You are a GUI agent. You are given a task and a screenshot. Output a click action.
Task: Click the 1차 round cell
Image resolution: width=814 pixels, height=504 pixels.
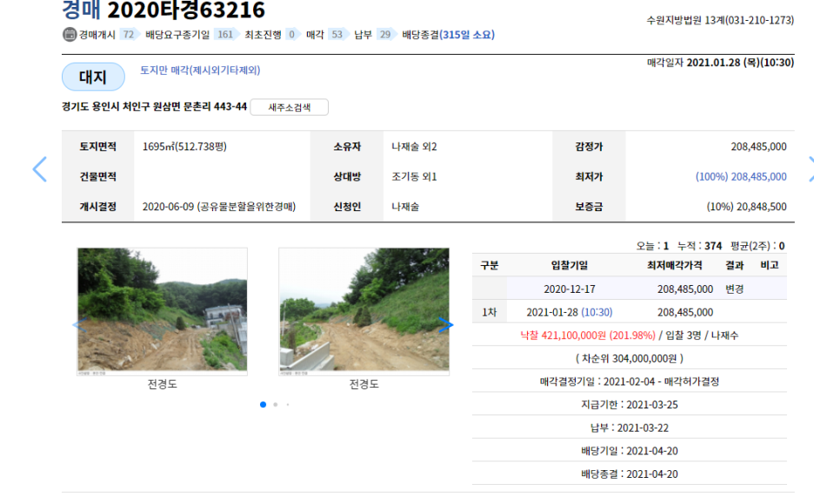(489, 312)
